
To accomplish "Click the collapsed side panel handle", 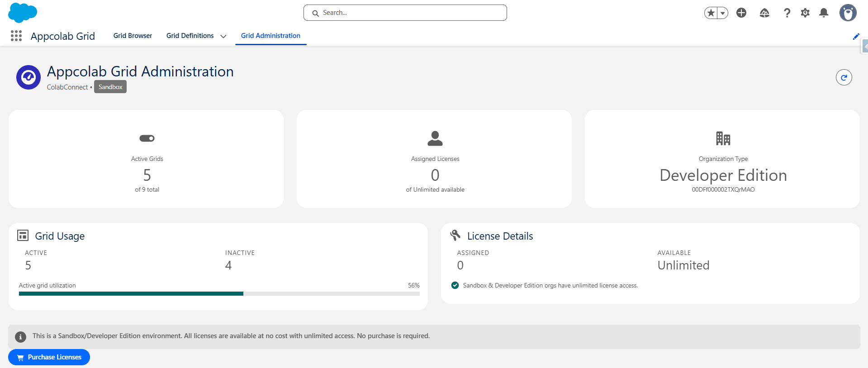I will tap(864, 46).
